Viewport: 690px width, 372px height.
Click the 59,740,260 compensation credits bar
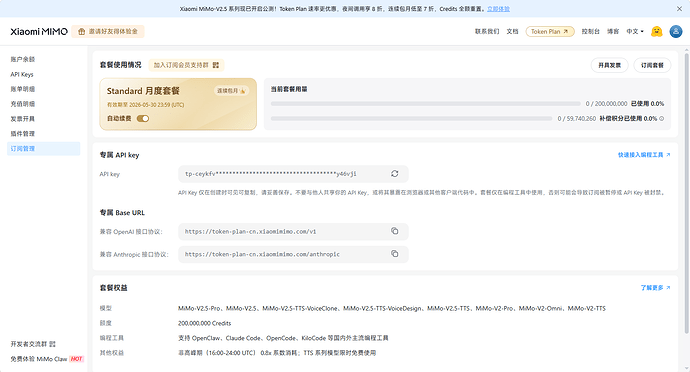(x=411, y=118)
